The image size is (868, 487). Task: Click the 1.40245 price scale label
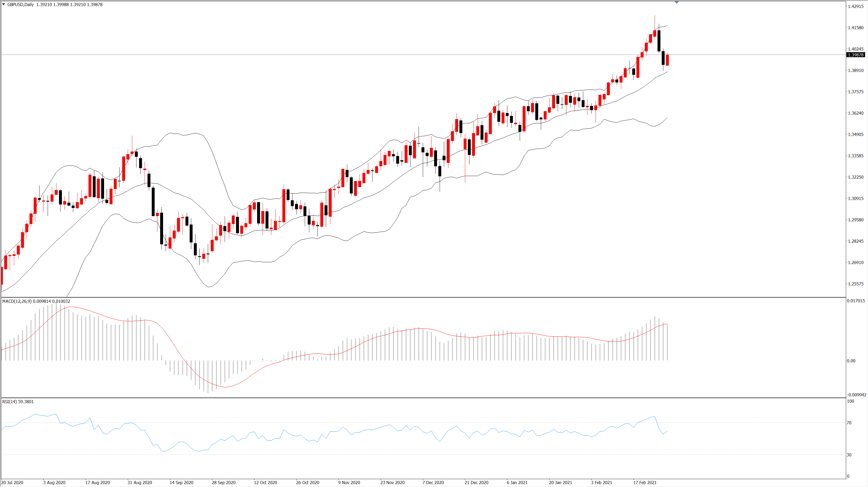[856, 49]
